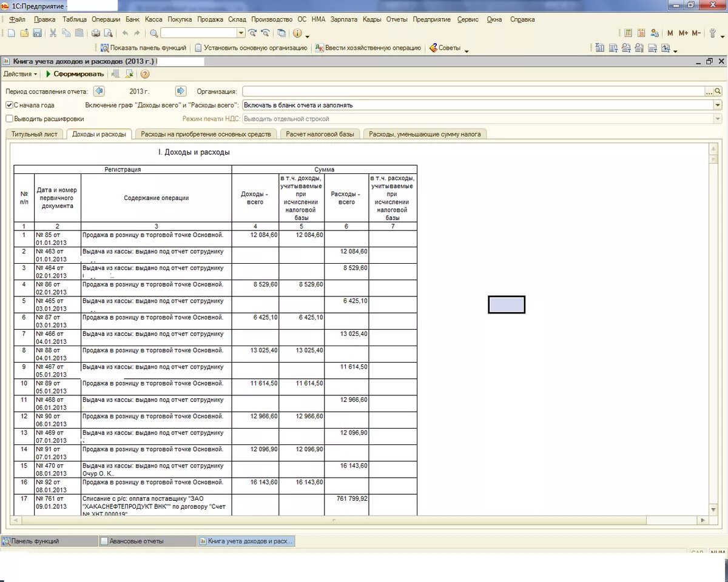Click the Redo arrow icon
This screenshot has width=728, height=582.
tap(137, 33)
